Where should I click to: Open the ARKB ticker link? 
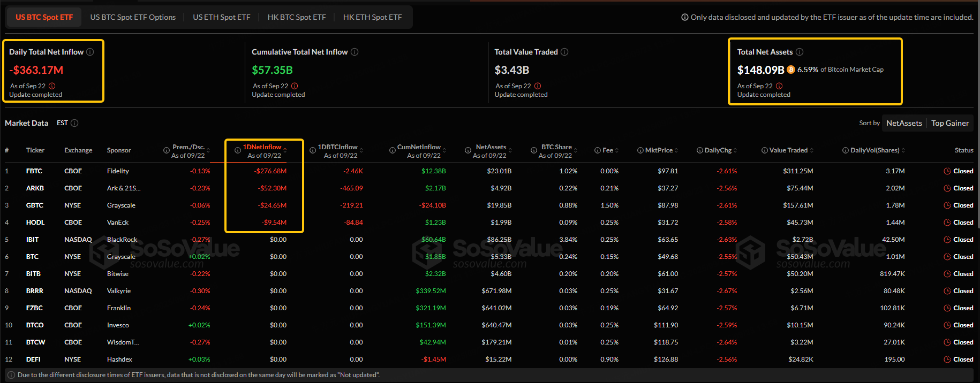pos(35,188)
